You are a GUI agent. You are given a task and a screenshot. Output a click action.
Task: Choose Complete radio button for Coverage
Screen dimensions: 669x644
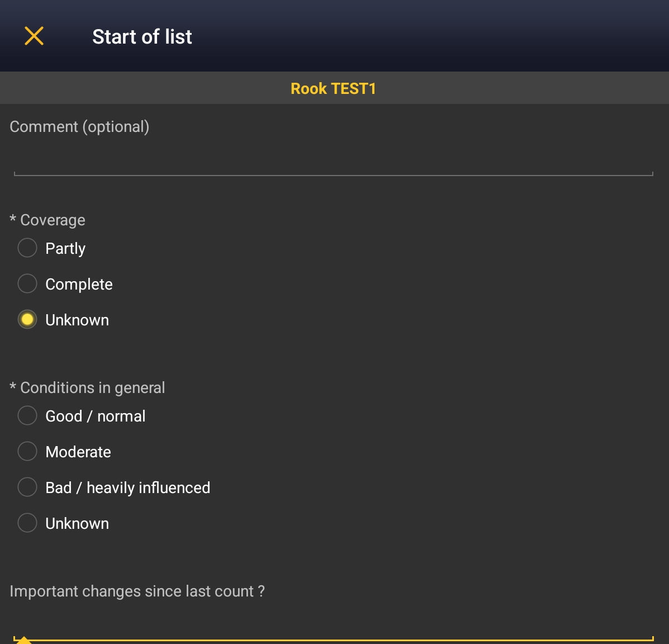point(27,283)
